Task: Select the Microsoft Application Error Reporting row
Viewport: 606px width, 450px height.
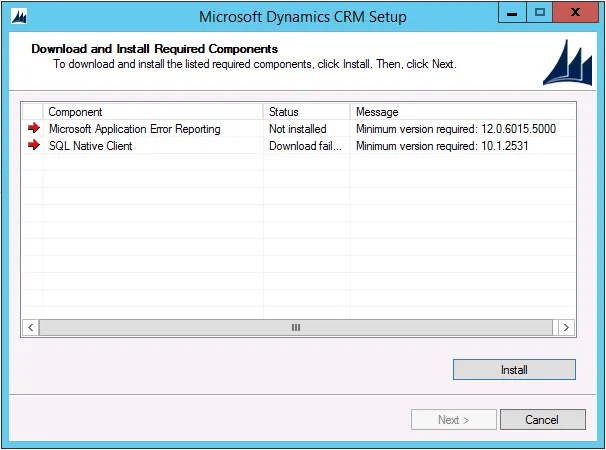Action: 299,128
